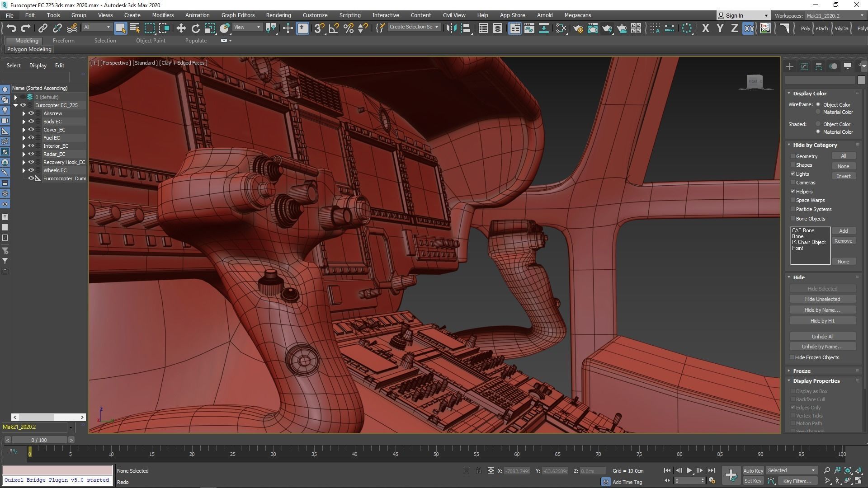868x488 pixels.
Task: Click the Undo arrow icon
Action: pos(11,28)
